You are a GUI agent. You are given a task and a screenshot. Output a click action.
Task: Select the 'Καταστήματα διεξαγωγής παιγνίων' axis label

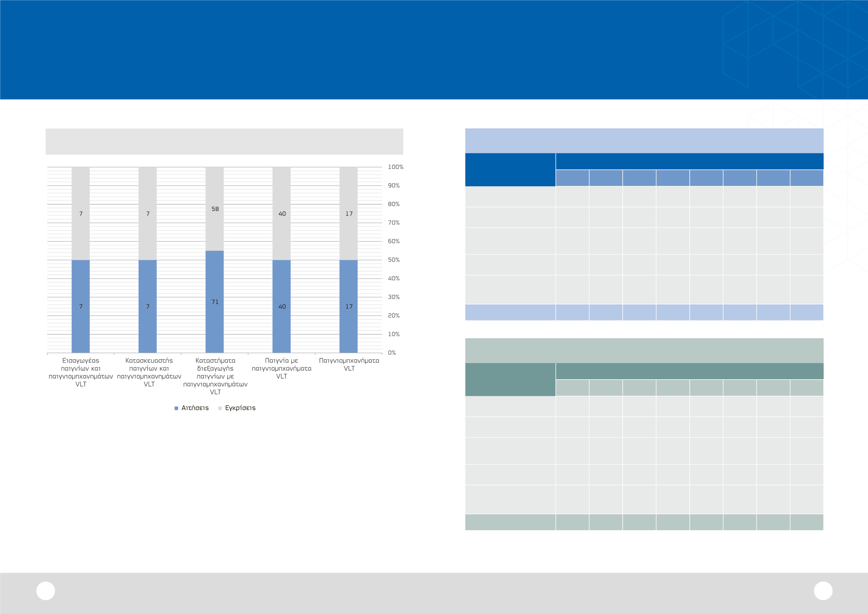click(x=215, y=376)
